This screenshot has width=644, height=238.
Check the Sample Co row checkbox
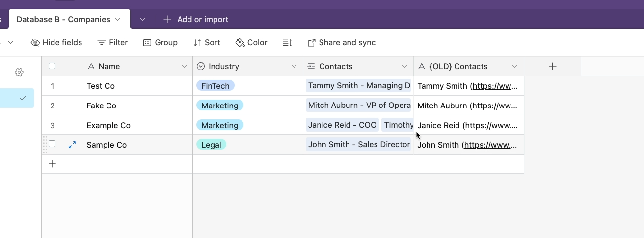(x=52, y=144)
